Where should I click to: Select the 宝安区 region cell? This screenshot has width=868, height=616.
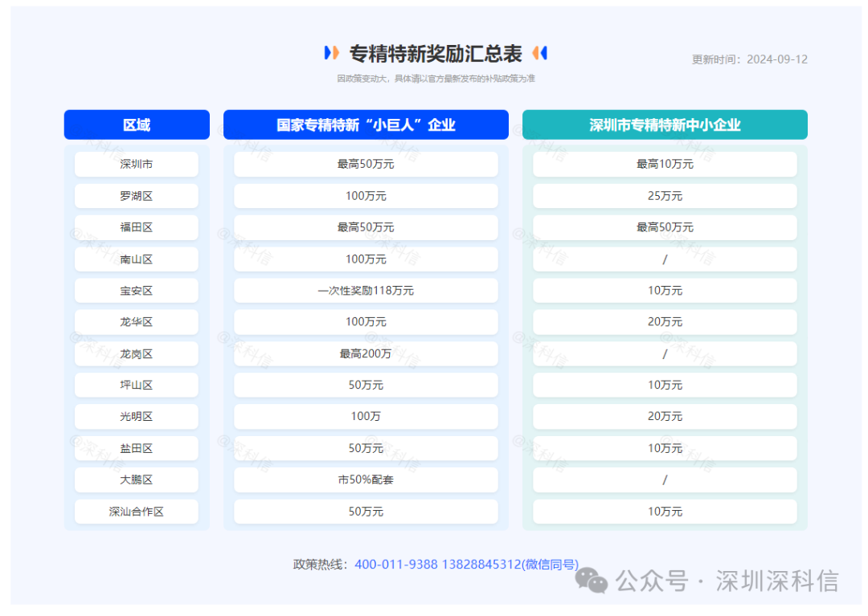click(x=137, y=290)
